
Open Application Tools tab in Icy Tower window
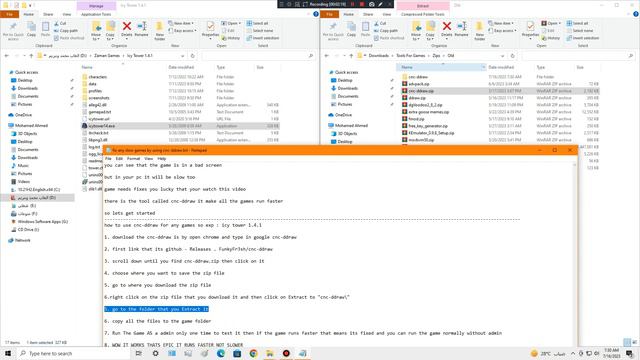pyautogui.click(x=96, y=14)
